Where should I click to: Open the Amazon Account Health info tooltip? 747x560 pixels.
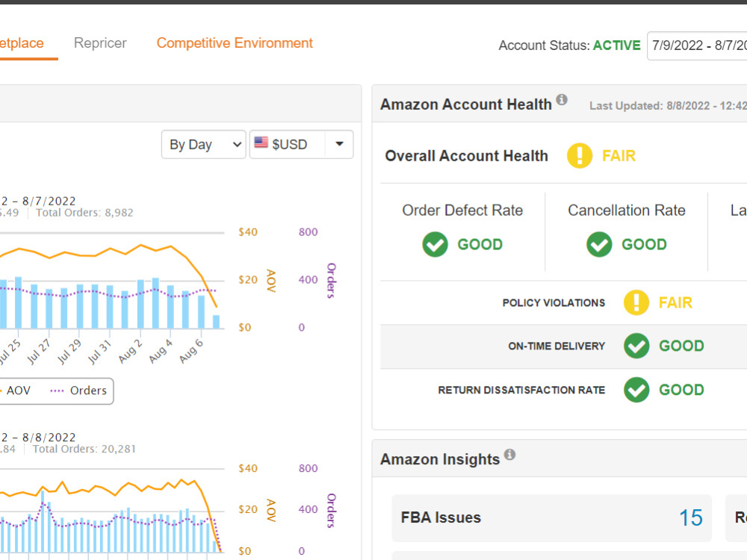(x=562, y=99)
